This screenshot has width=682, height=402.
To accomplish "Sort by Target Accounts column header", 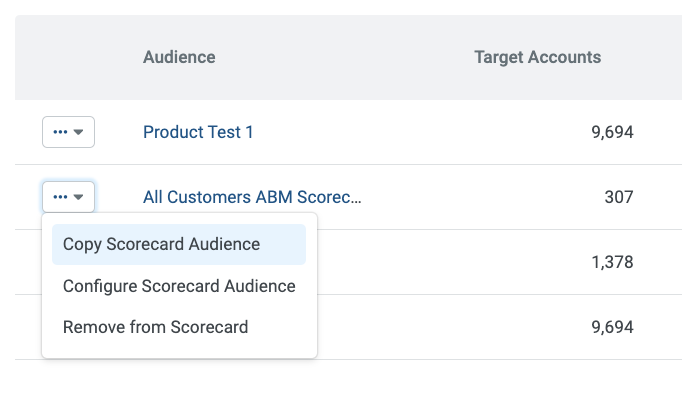I will tap(537, 57).
